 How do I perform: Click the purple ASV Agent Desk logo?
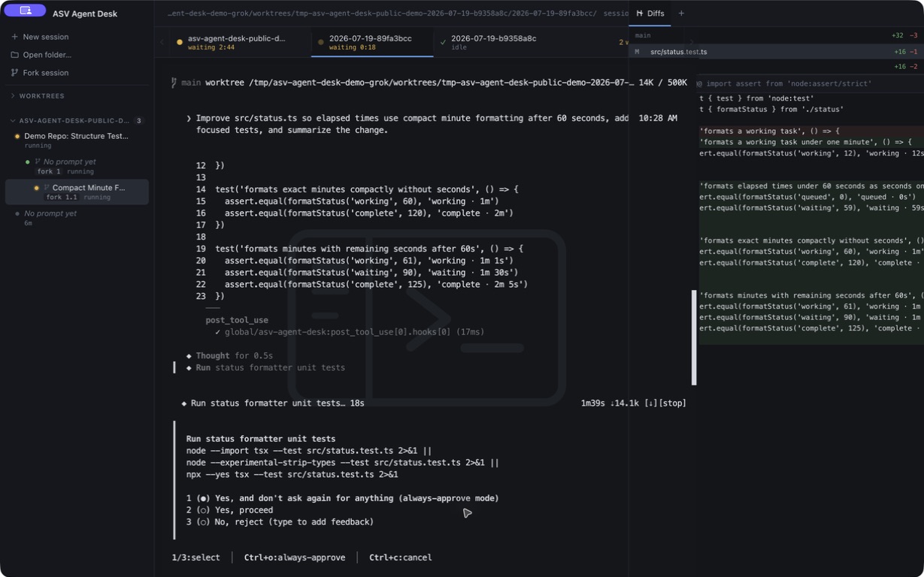(x=25, y=11)
